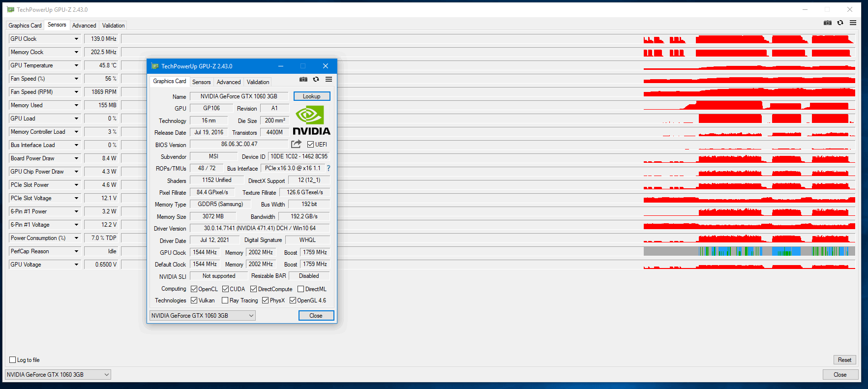Switch to Validation tab in Sensors window
Screen dimensions: 868x389
[x=114, y=26]
